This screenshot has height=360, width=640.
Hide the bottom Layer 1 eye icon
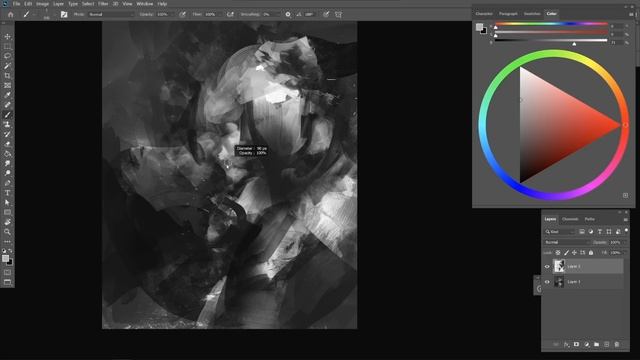(x=547, y=282)
